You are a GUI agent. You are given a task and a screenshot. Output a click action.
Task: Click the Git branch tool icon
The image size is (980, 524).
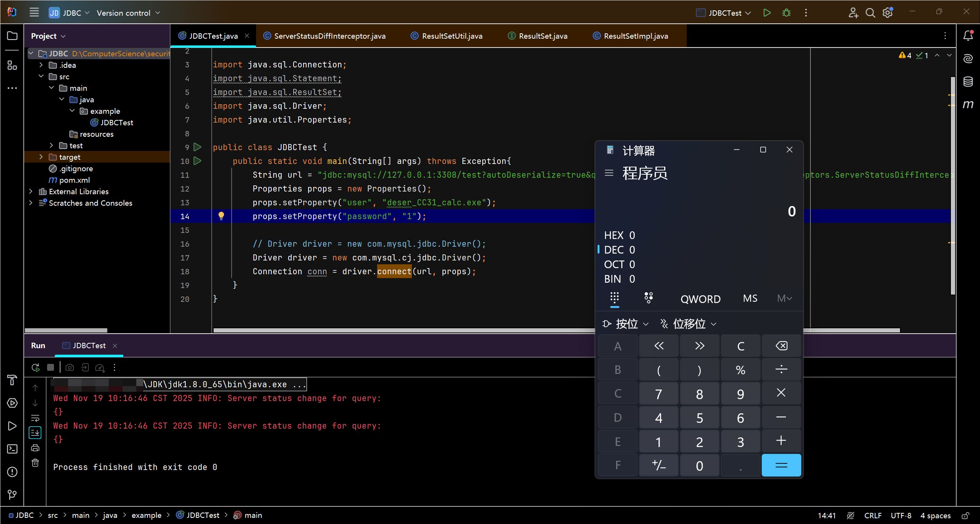12,495
